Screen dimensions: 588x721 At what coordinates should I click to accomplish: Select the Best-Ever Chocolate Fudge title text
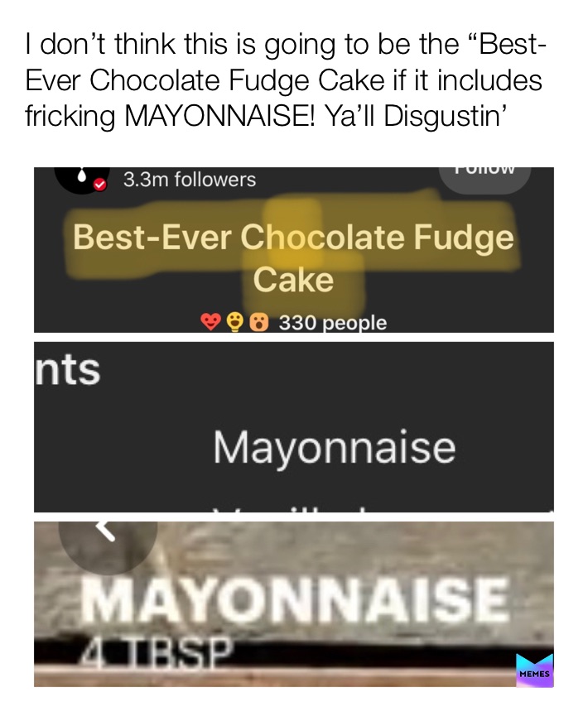293,238
